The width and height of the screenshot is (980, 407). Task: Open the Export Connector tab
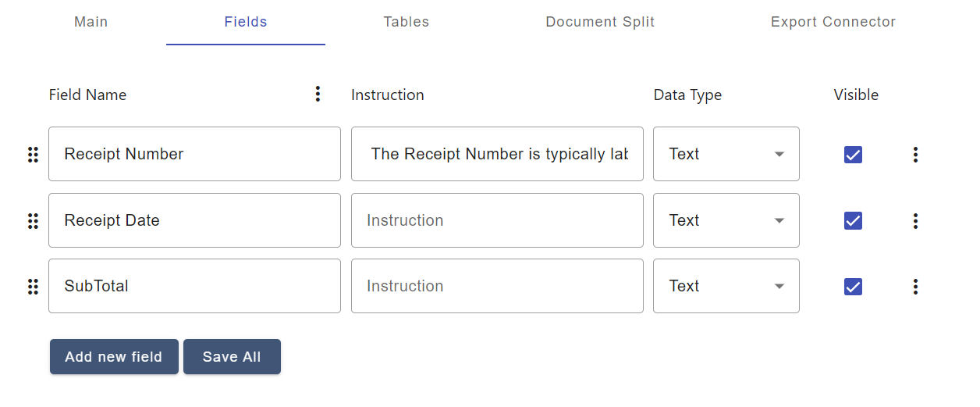pos(833,22)
